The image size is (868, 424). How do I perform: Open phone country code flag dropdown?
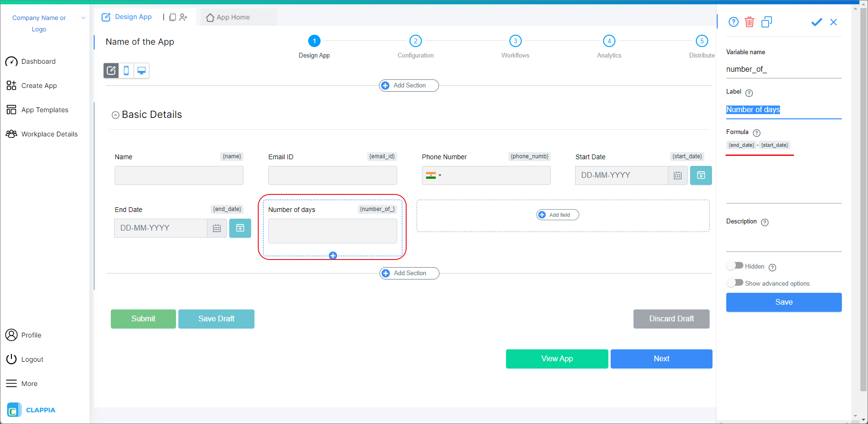[434, 175]
